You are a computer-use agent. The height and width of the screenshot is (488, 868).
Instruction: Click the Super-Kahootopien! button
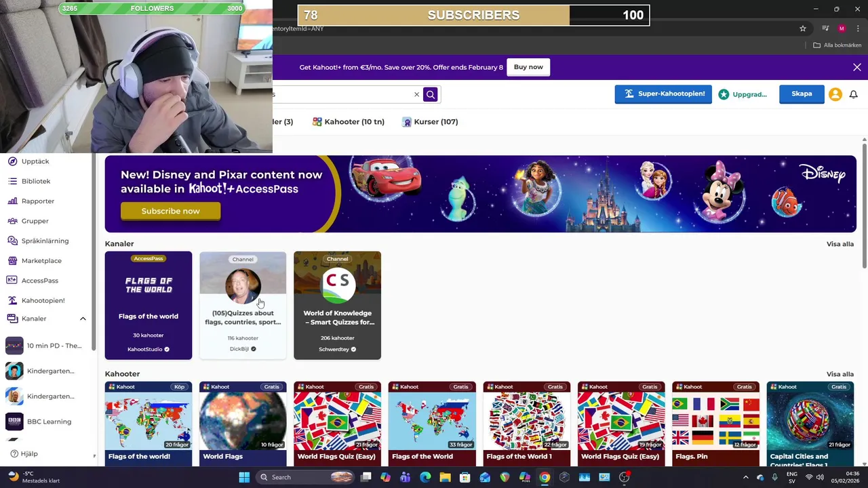(663, 94)
